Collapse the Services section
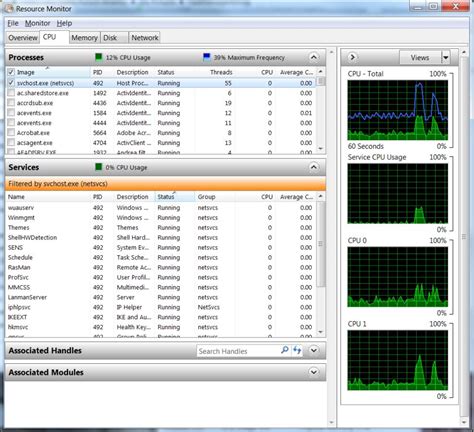Viewport: 474px width, 432px height. (x=314, y=167)
